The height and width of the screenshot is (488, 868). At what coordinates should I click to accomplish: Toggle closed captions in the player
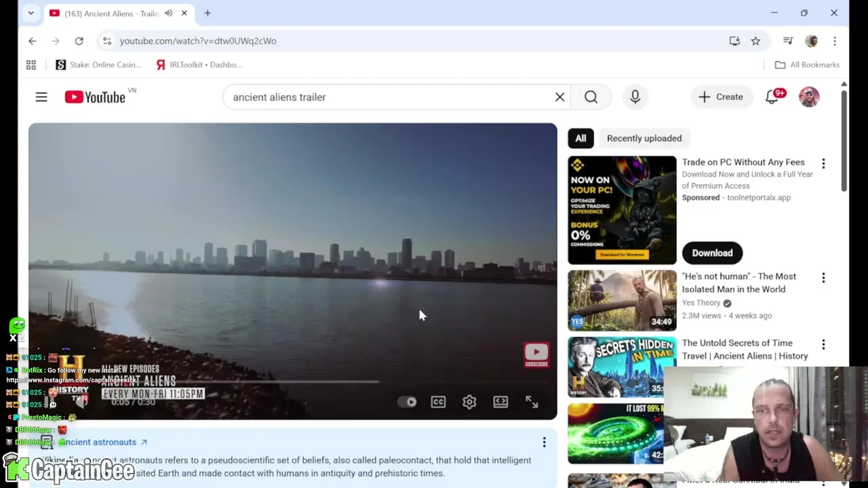coord(438,402)
